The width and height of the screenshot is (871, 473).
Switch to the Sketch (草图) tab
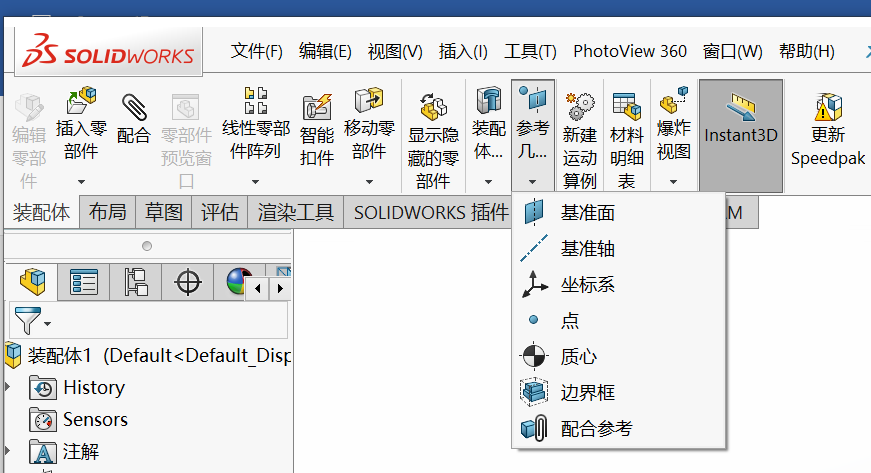click(164, 212)
